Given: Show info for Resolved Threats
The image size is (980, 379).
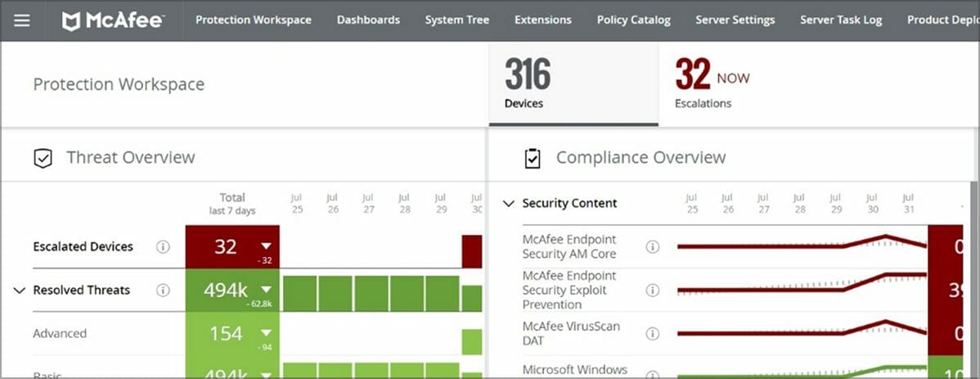Looking at the screenshot, I should [x=163, y=291].
